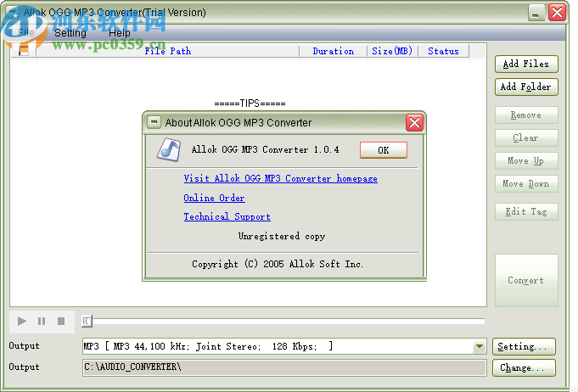Click the Pause playback icon
This screenshot has height=392, width=578.
42,322
